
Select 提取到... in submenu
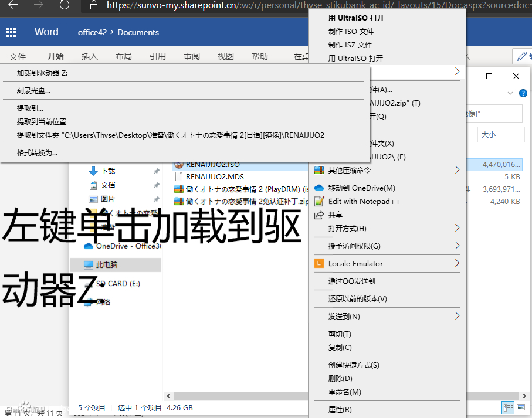tap(183, 108)
